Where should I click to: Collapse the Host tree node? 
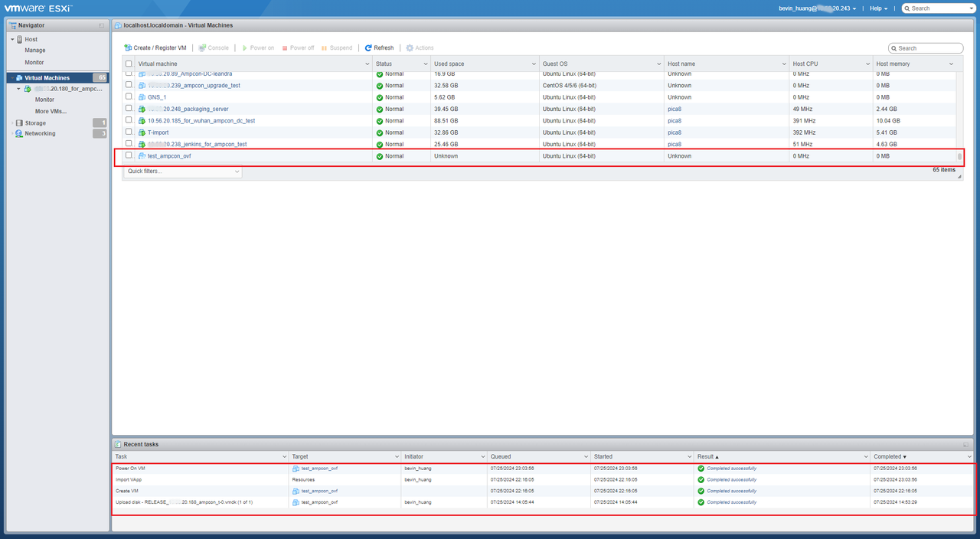(12, 40)
